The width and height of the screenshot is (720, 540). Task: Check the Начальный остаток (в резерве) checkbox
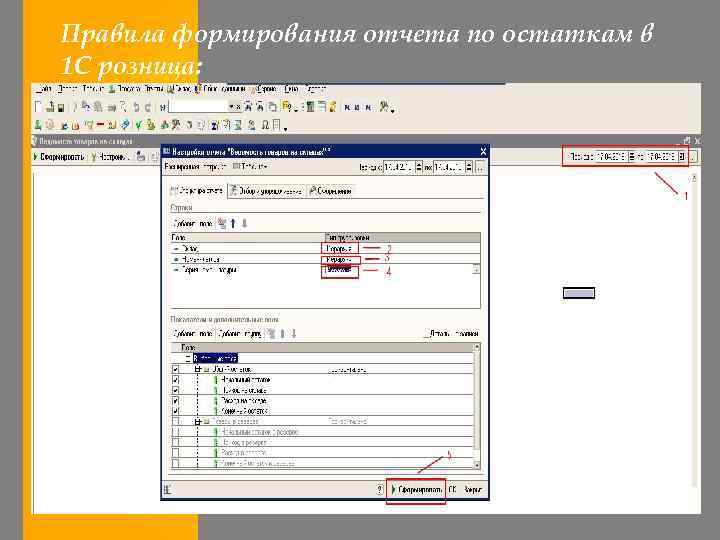[175, 432]
